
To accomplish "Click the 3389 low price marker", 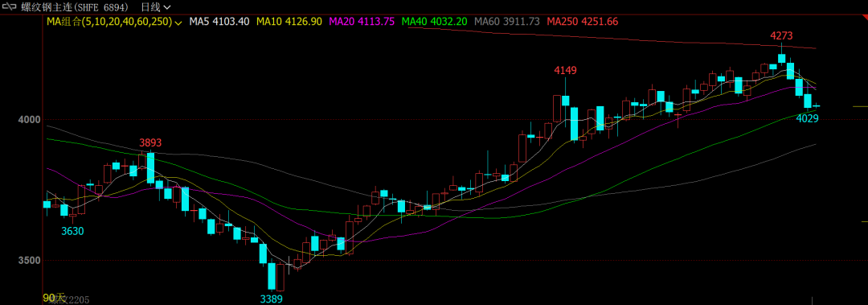I will 272,299.
